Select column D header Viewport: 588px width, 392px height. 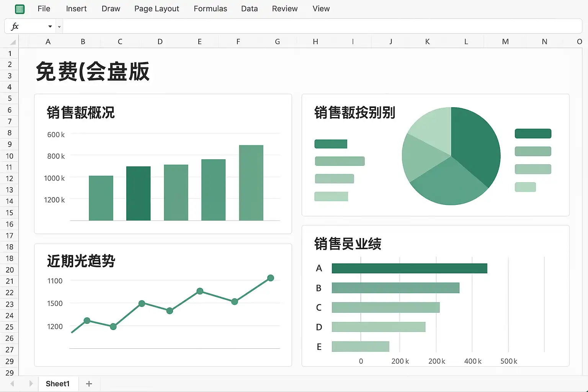(x=160, y=42)
